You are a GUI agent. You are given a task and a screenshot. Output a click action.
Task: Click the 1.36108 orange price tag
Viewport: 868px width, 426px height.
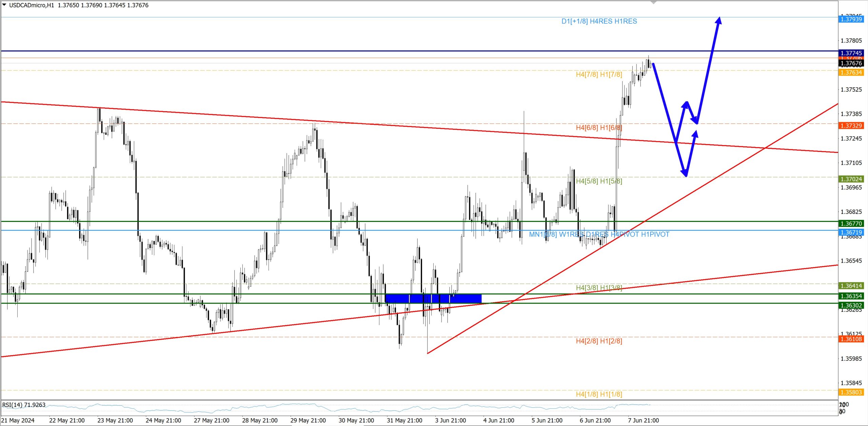coord(851,339)
